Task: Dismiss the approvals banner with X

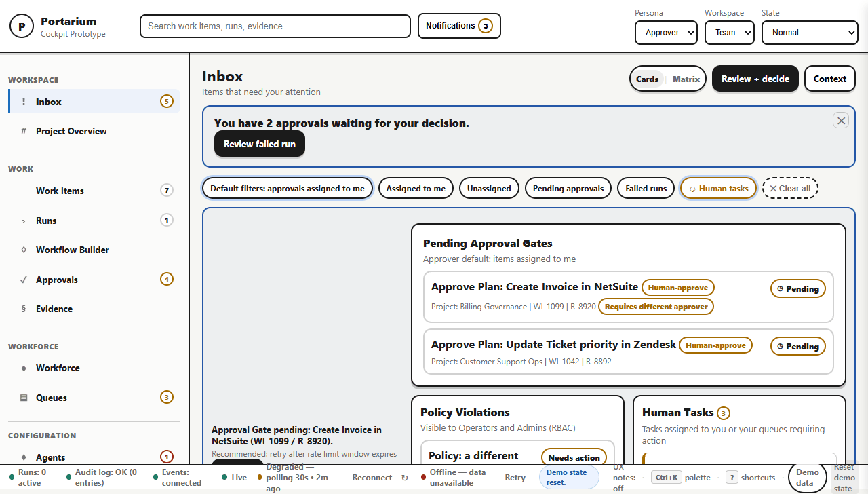Action: coord(841,121)
